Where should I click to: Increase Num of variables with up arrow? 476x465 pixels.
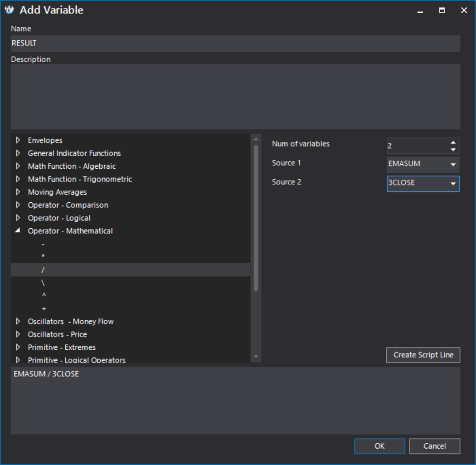[x=453, y=142]
